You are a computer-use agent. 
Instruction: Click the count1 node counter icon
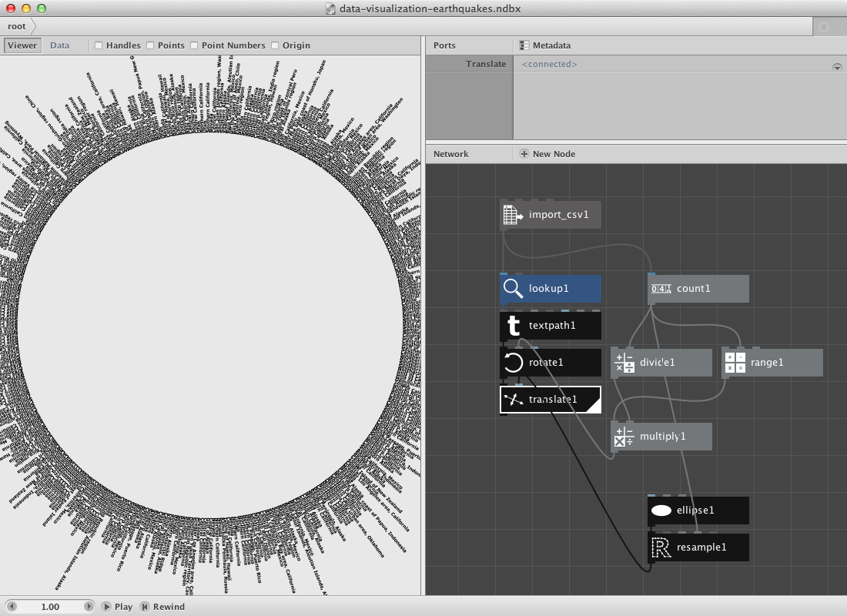pyautogui.click(x=661, y=289)
